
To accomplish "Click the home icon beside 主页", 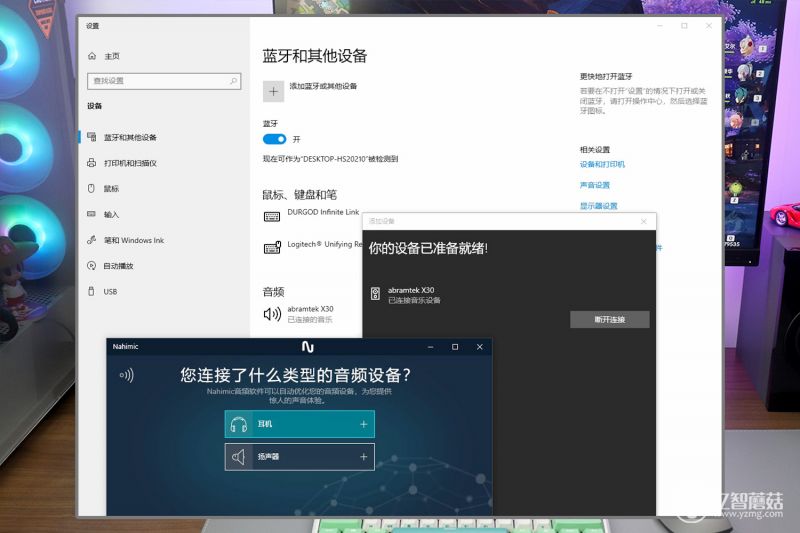I will 92,56.
